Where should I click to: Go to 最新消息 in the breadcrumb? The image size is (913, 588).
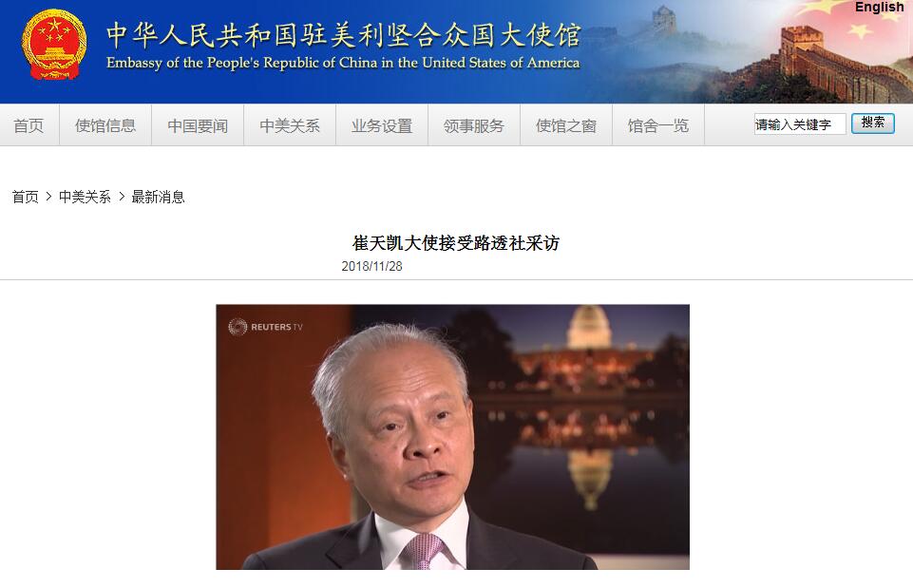[158, 197]
